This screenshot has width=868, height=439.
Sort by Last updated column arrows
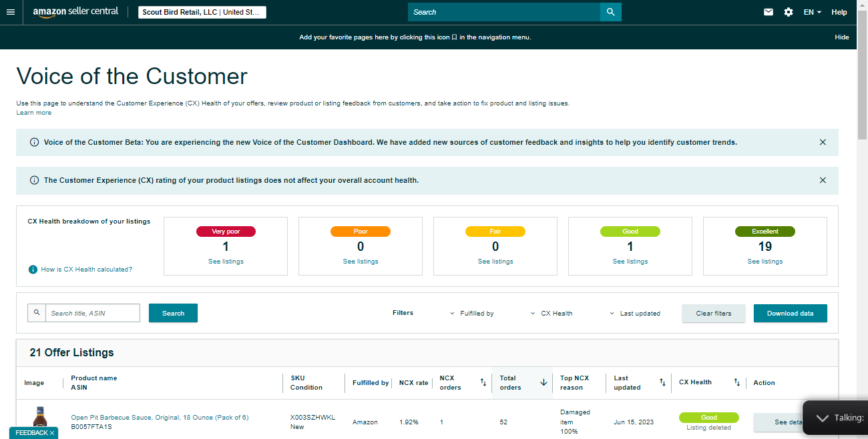(x=662, y=382)
